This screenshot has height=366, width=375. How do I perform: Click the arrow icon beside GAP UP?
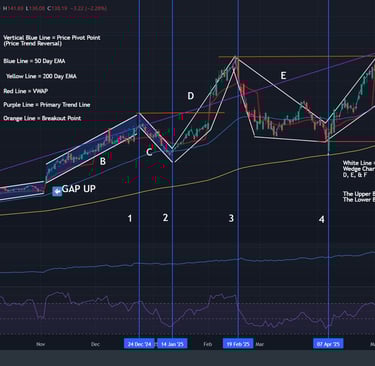(x=57, y=191)
